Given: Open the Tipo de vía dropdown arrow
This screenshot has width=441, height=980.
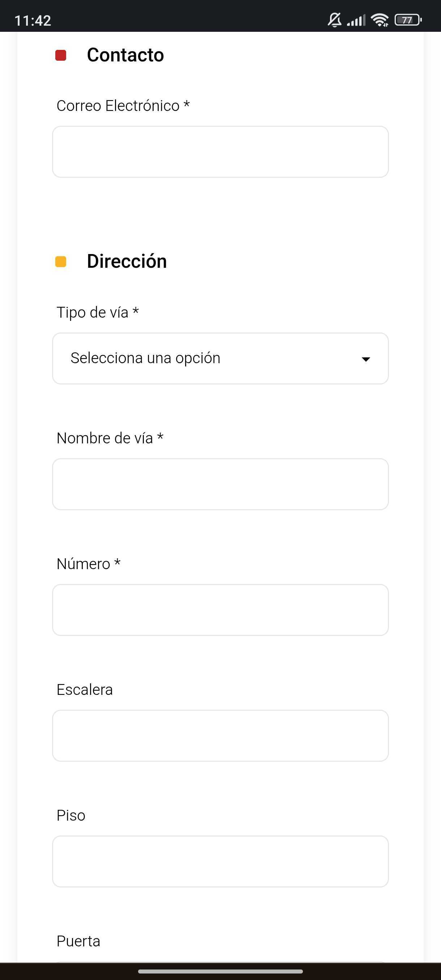Looking at the screenshot, I should [366, 359].
